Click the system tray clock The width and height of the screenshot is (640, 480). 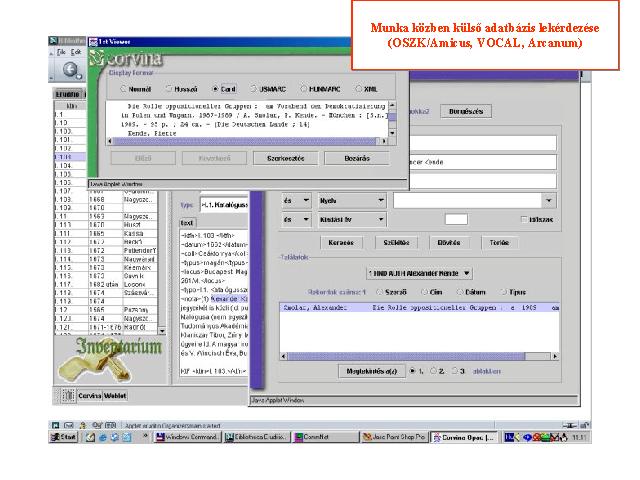tap(579, 438)
